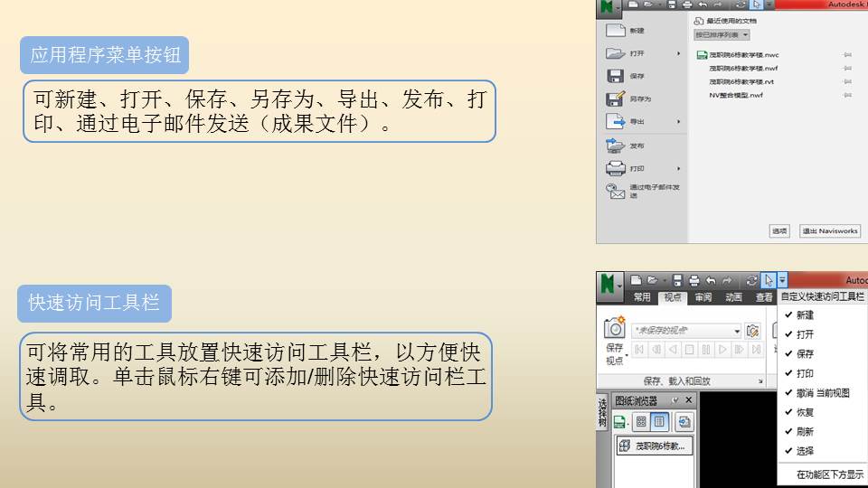Image resolution: width=868 pixels, height=488 pixels.
Task: Click the edit viewpoint icon beside viewpoint combo
Action: (752, 331)
